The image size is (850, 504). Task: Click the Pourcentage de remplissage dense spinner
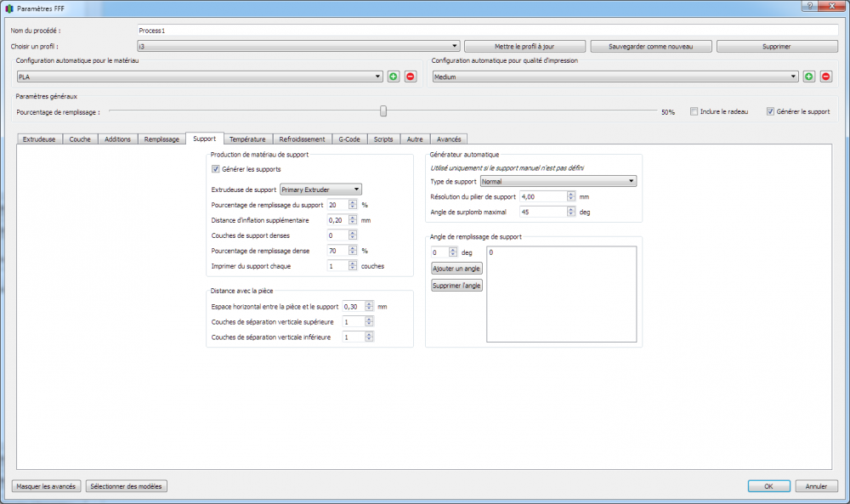point(342,251)
